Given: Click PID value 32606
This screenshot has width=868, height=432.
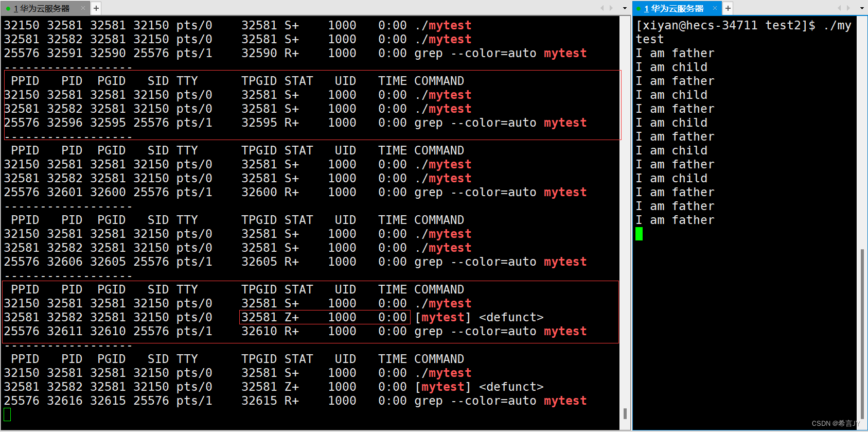Looking at the screenshot, I should (65, 262).
